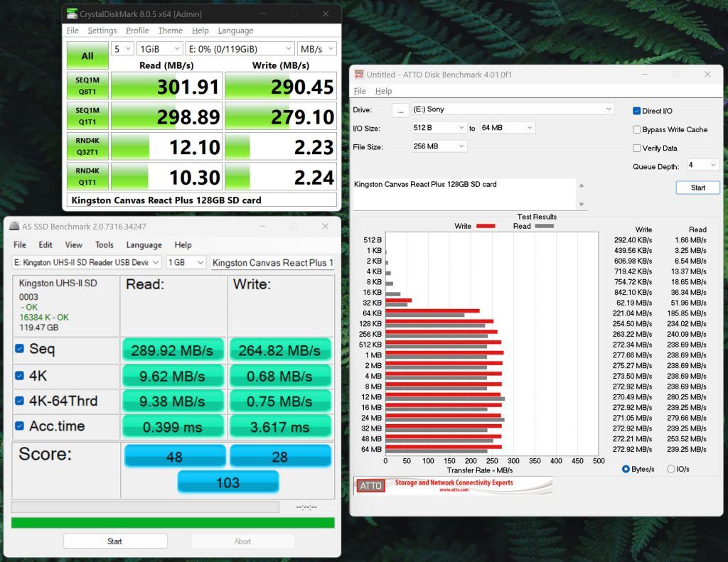Click the gray Read legend swatch
728x562 pixels.
[544, 226]
